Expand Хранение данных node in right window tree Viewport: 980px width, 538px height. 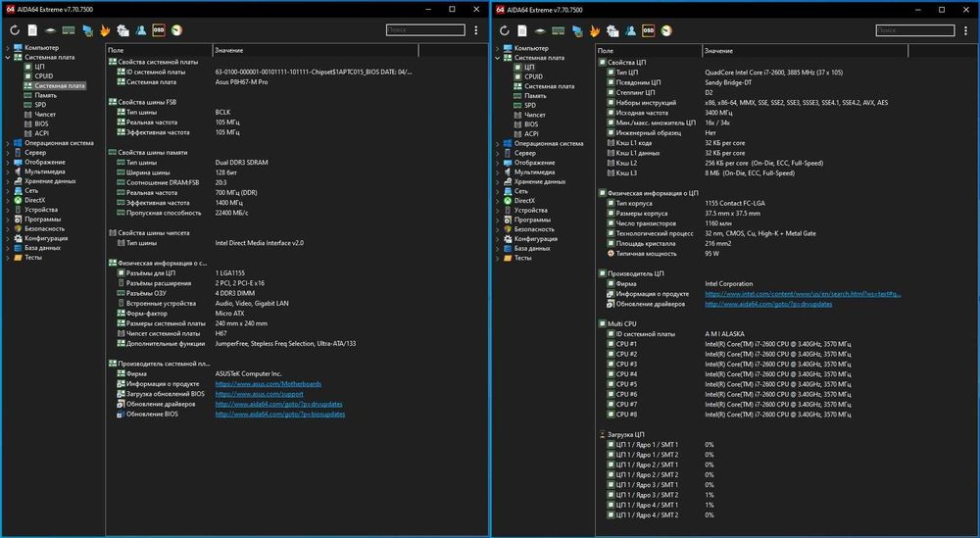(498, 182)
